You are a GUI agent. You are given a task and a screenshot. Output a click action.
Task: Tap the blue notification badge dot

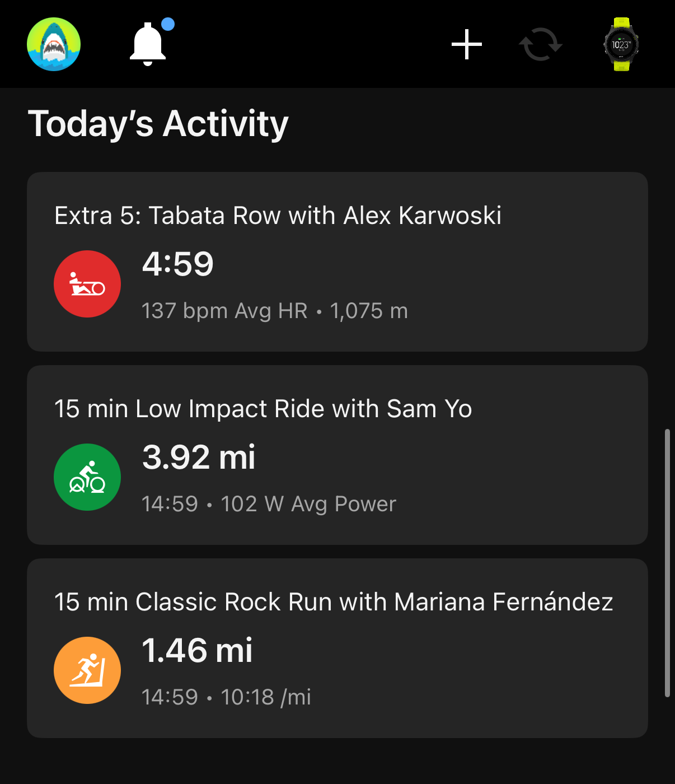pyautogui.click(x=167, y=24)
